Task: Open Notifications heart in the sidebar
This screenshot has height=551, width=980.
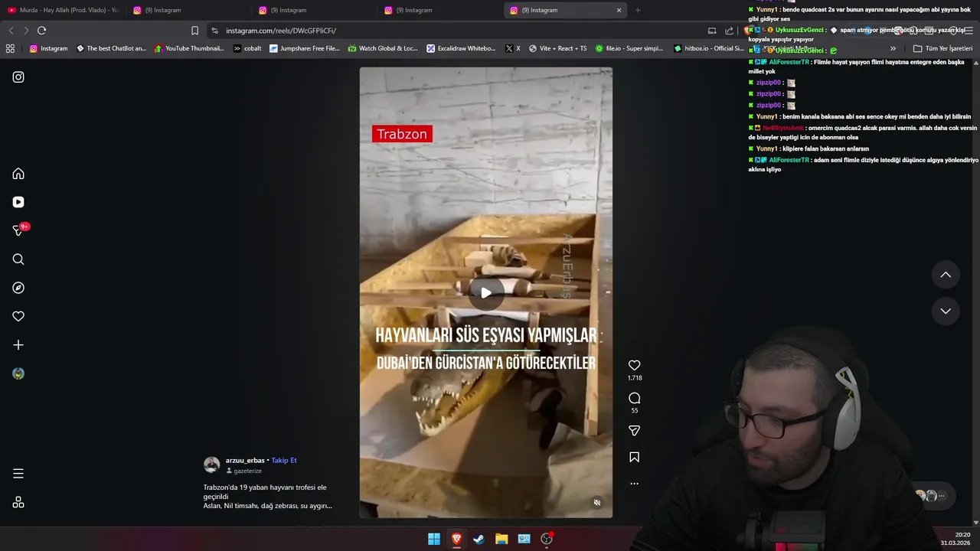Action: point(18,316)
